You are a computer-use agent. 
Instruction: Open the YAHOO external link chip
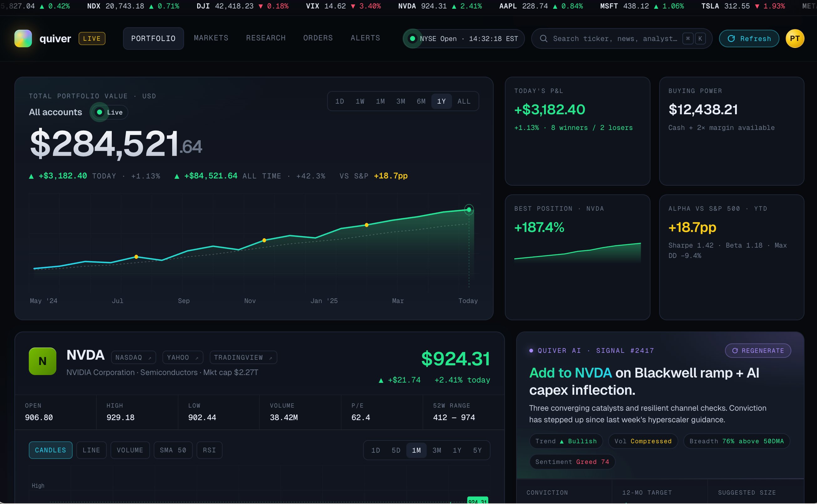coord(183,357)
